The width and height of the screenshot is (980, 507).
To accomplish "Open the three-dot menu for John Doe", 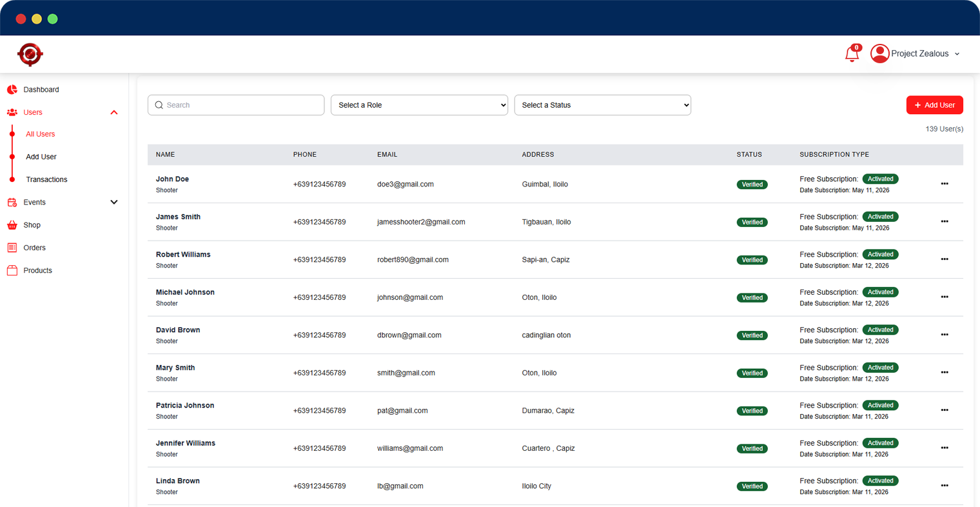I will point(945,184).
